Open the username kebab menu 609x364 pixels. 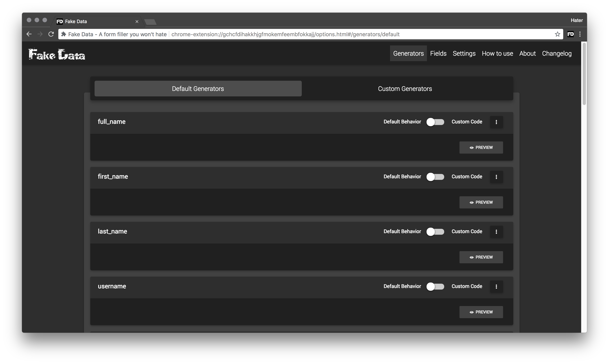tap(496, 286)
